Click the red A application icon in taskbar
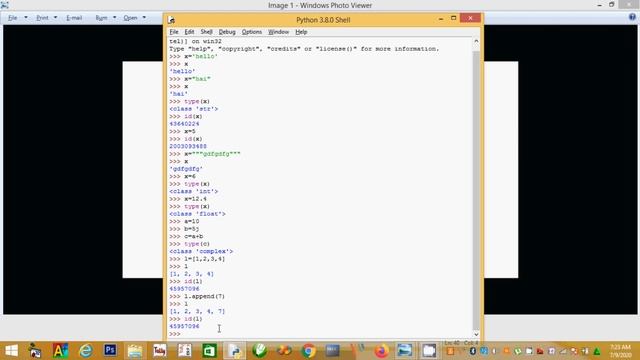 click(60, 351)
